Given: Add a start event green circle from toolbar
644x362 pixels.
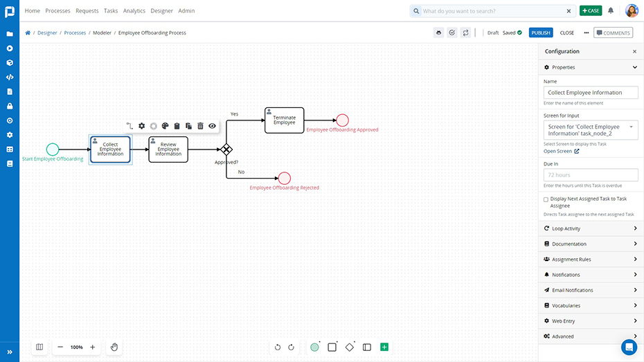Looking at the screenshot, I should [314, 347].
